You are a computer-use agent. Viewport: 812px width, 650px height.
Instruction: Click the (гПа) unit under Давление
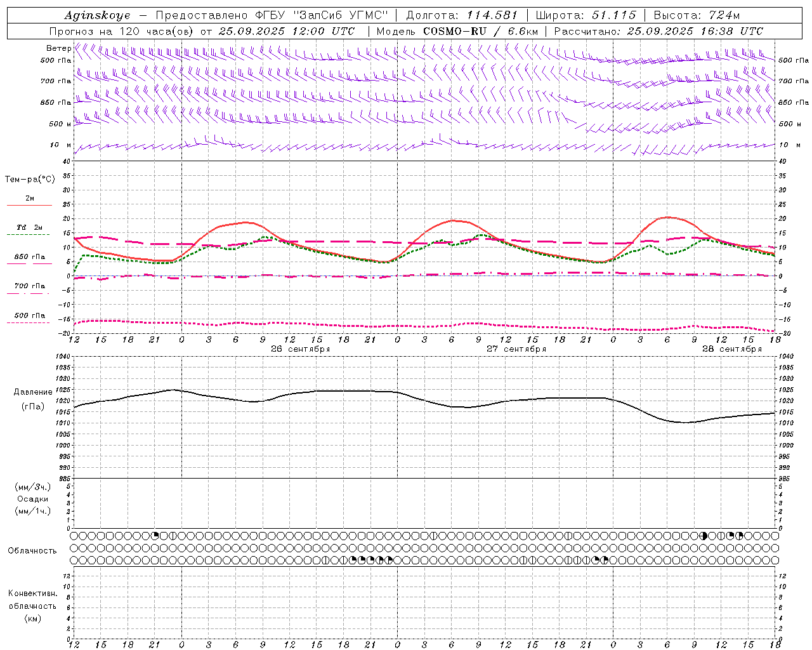pos(33,406)
